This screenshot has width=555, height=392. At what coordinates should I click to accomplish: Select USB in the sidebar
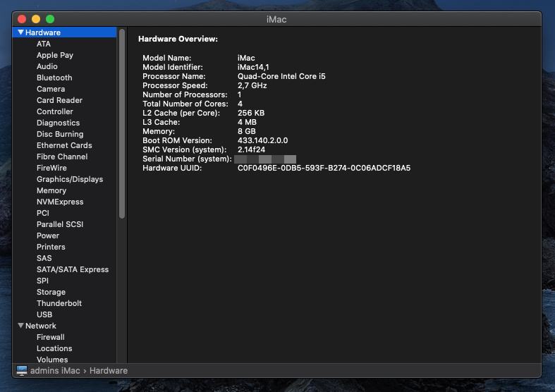click(x=44, y=314)
